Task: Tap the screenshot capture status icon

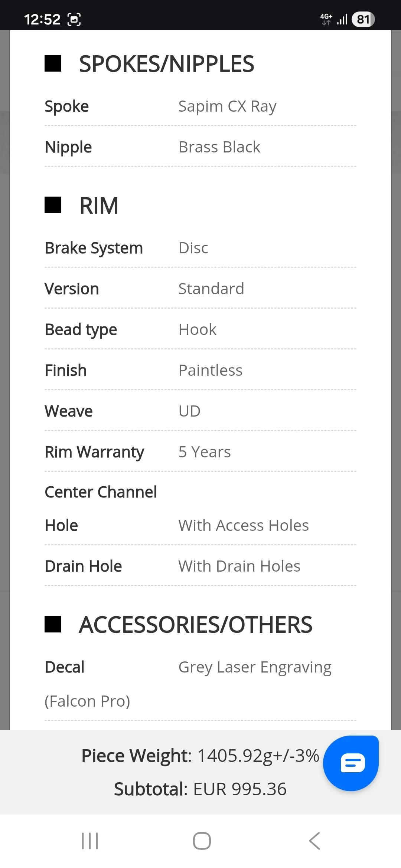Action: point(74,19)
